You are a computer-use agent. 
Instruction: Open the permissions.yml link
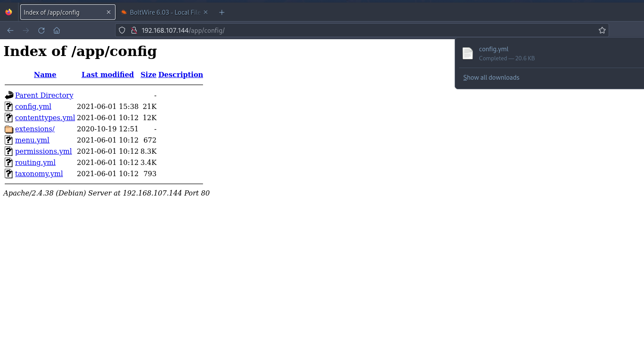coord(44,151)
